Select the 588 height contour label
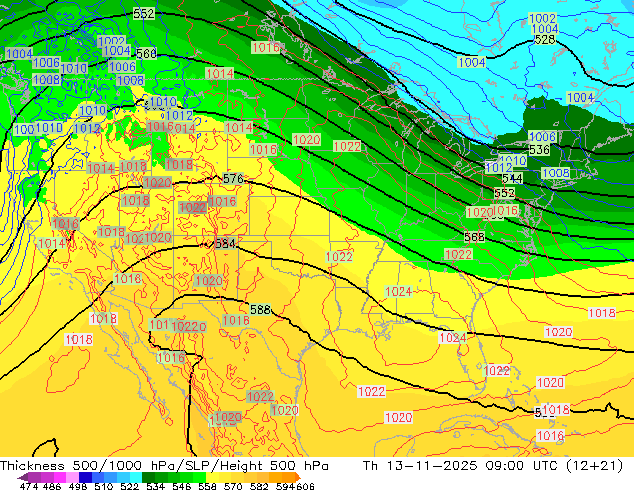 [x=260, y=310]
